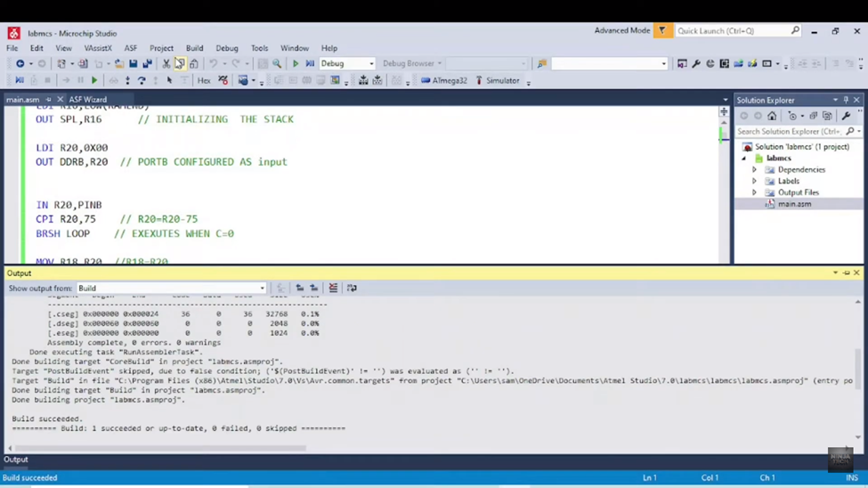
Task: Click Solution Explorer Properties wrench icon
Action: tap(846, 117)
